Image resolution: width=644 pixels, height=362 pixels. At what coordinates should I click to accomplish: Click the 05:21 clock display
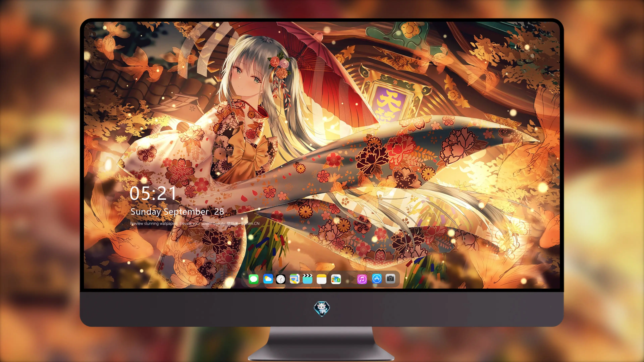(x=153, y=193)
